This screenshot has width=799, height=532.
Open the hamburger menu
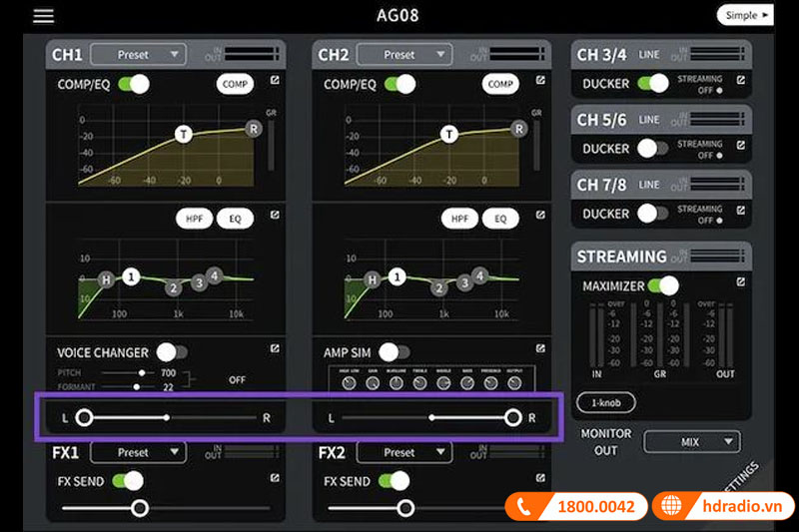pyautogui.click(x=43, y=16)
